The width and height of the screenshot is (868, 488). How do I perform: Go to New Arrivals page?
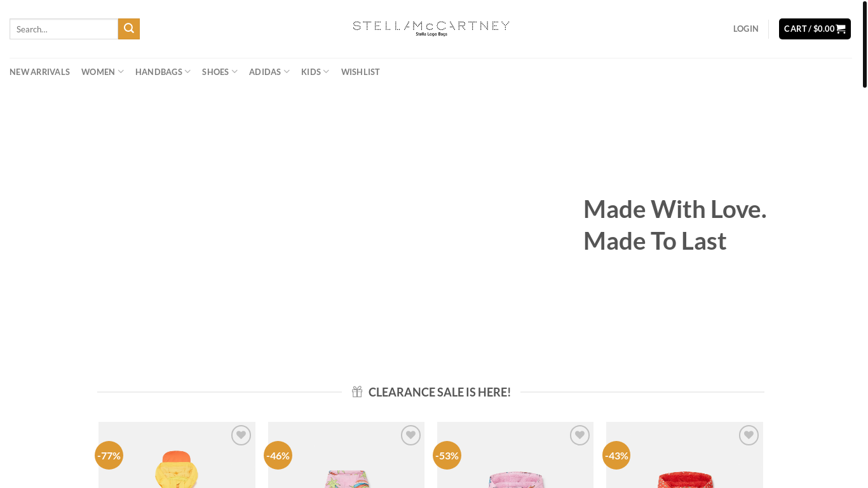click(39, 72)
